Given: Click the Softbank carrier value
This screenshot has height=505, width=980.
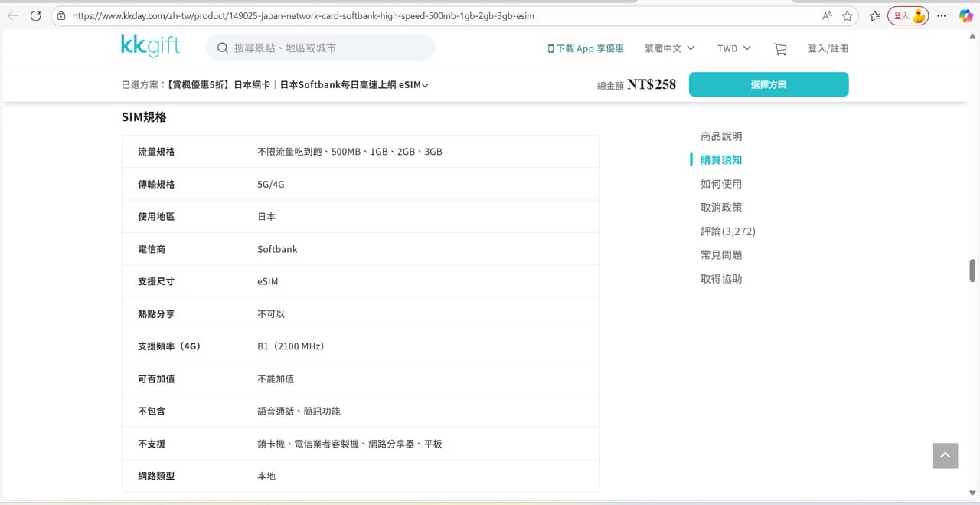Looking at the screenshot, I should coord(277,249).
